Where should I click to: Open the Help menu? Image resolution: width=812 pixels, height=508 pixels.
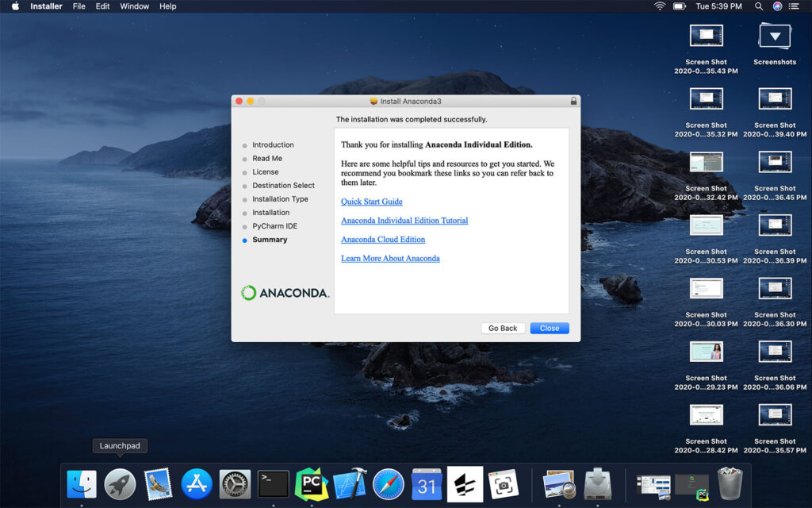tap(168, 6)
